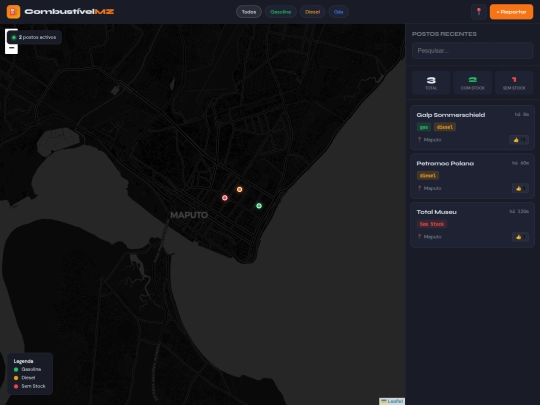Like the Total Museu report with thumbs-up
Image resolution: width=540 pixels, height=405 pixels.
point(520,237)
